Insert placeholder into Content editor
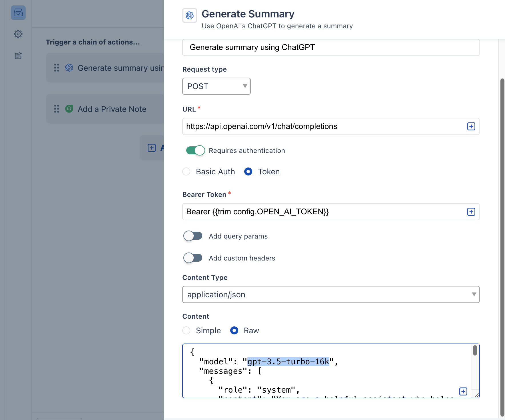This screenshot has height=420, width=505. click(x=463, y=391)
